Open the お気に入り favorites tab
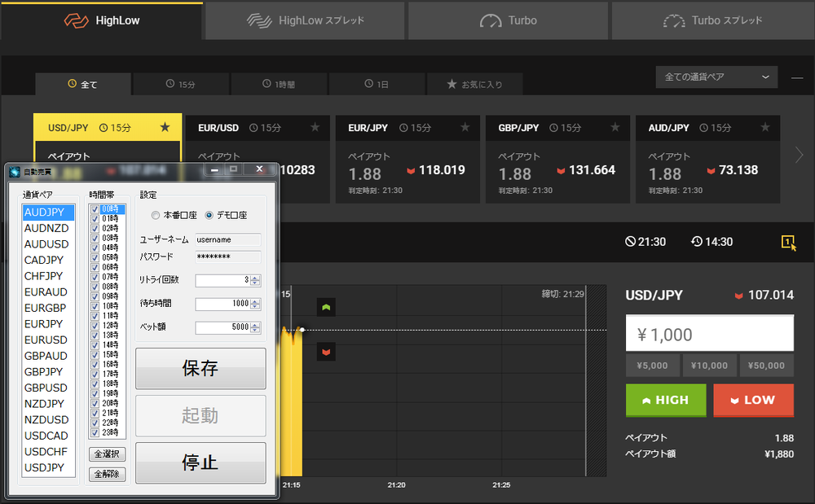 474,84
